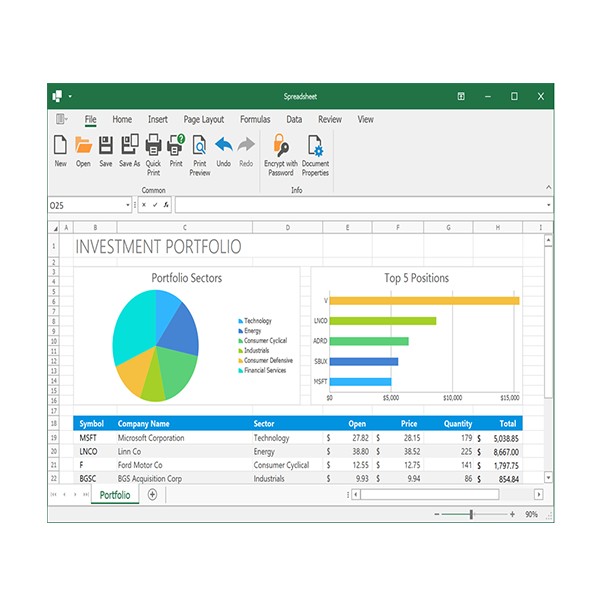Select column C header

pyautogui.click(x=185, y=227)
